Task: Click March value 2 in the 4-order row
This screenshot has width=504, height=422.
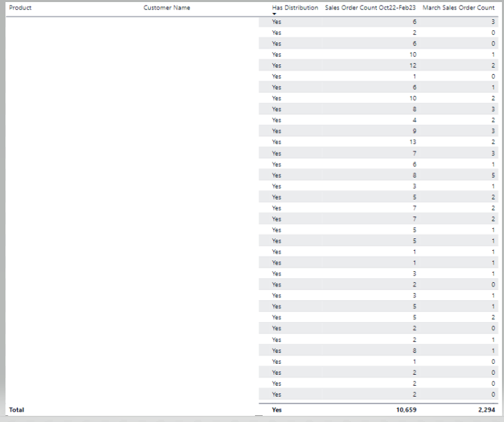Action: tap(493, 120)
